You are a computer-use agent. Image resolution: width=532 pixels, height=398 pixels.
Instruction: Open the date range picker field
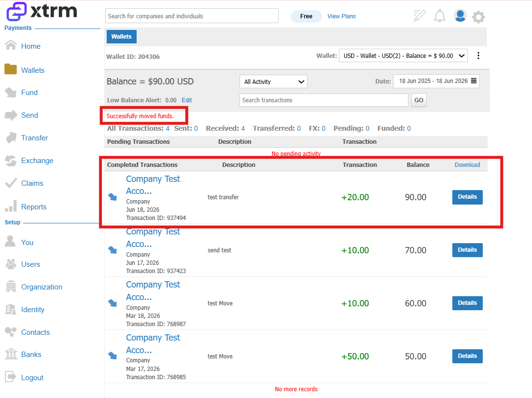[x=436, y=81]
